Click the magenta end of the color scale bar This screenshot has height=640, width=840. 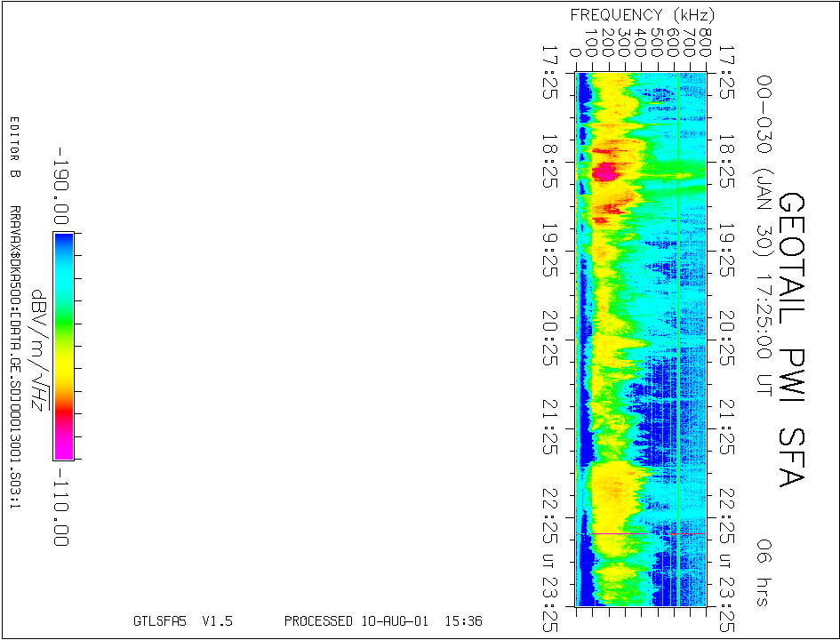pyautogui.click(x=63, y=449)
